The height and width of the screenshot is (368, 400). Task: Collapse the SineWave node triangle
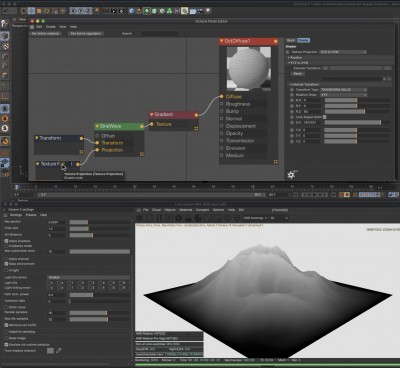(97, 126)
